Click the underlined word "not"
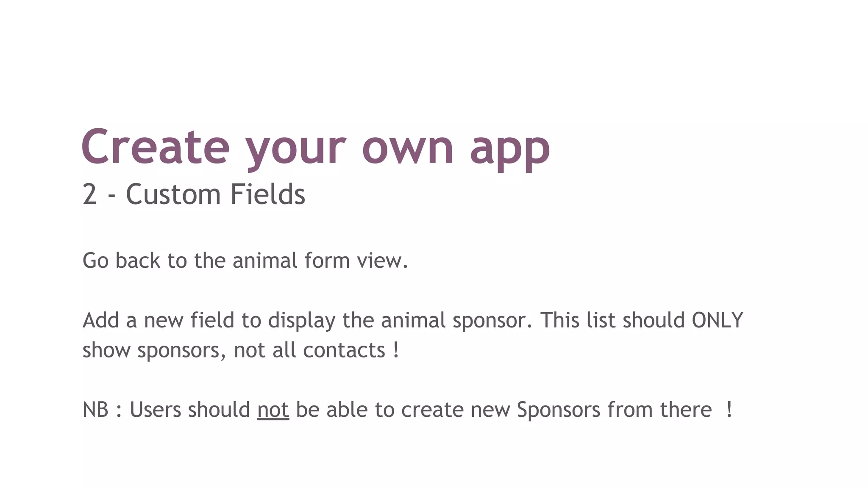Image resolution: width=868 pixels, height=488 pixels. tap(273, 410)
